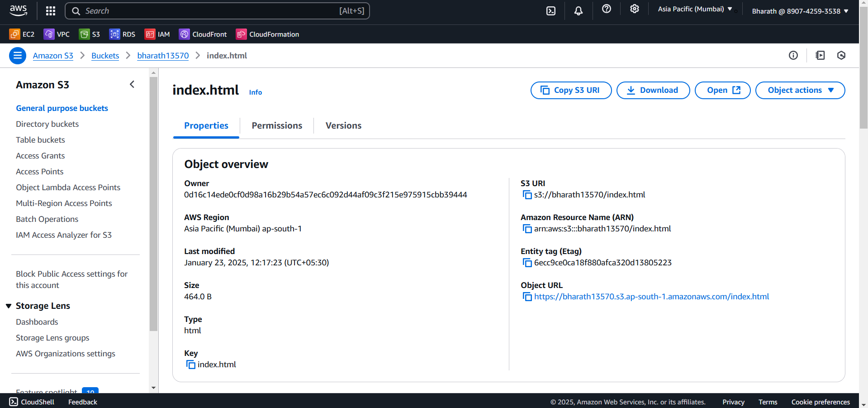Screen dimensions: 868x408
Task: Open the settings gear menu
Action: [x=635, y=9]
